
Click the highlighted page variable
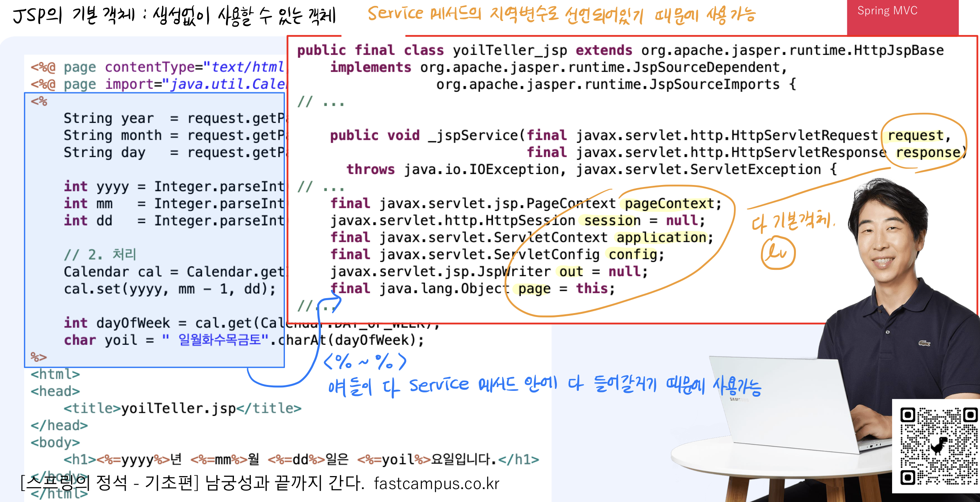[534, 289]
